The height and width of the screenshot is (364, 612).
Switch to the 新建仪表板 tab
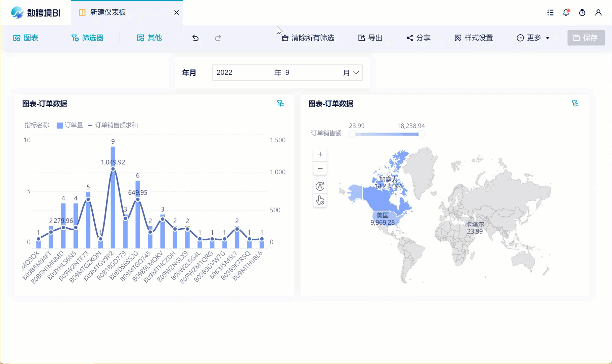(x=108, y=12)
